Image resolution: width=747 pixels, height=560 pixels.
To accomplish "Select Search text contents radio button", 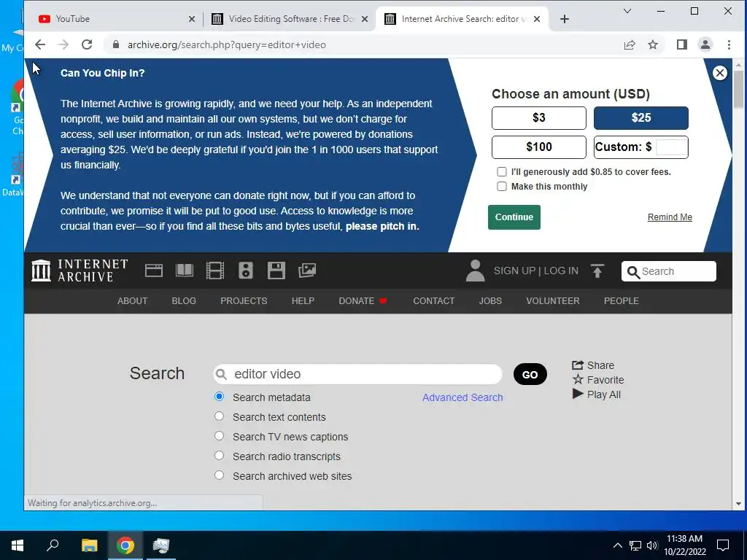I will tap(219, 416).
